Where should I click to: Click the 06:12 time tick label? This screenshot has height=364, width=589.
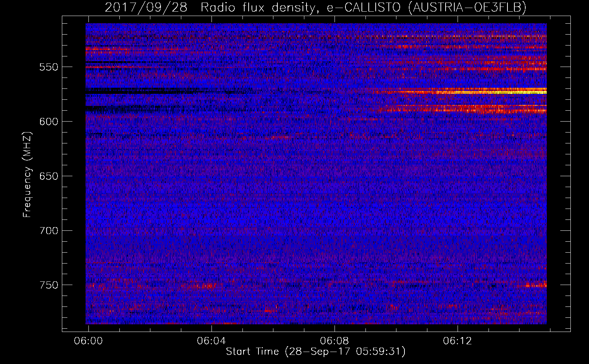coord(457,341)
